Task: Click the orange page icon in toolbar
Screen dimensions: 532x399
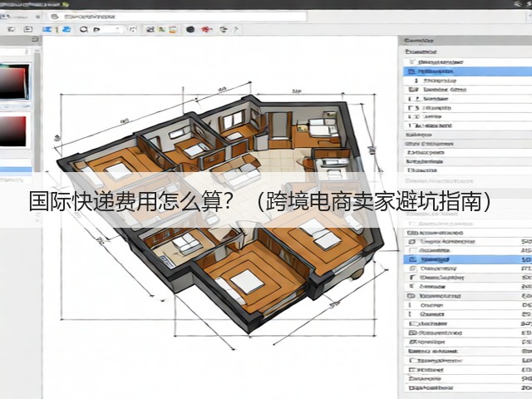Action: coord(173,30)
